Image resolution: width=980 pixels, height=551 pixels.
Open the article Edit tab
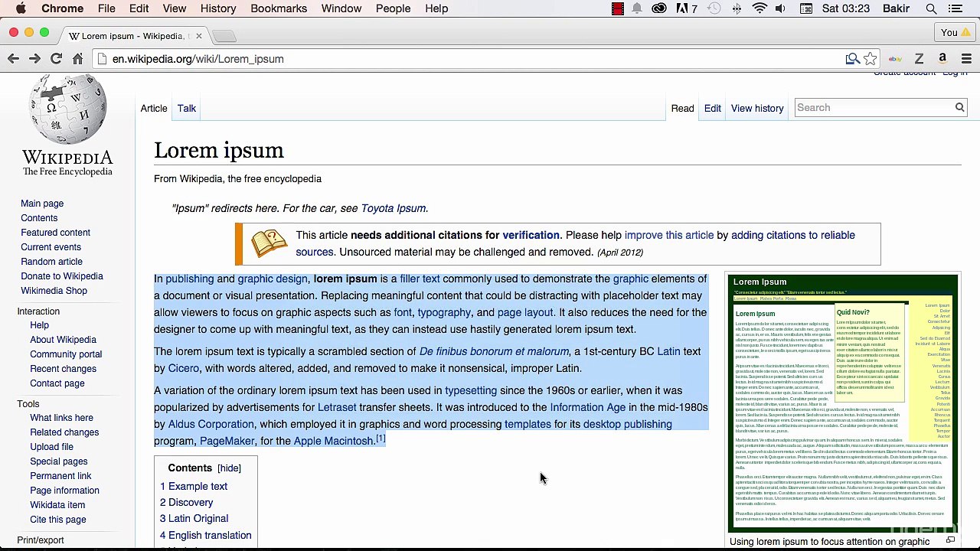(712, 108)
